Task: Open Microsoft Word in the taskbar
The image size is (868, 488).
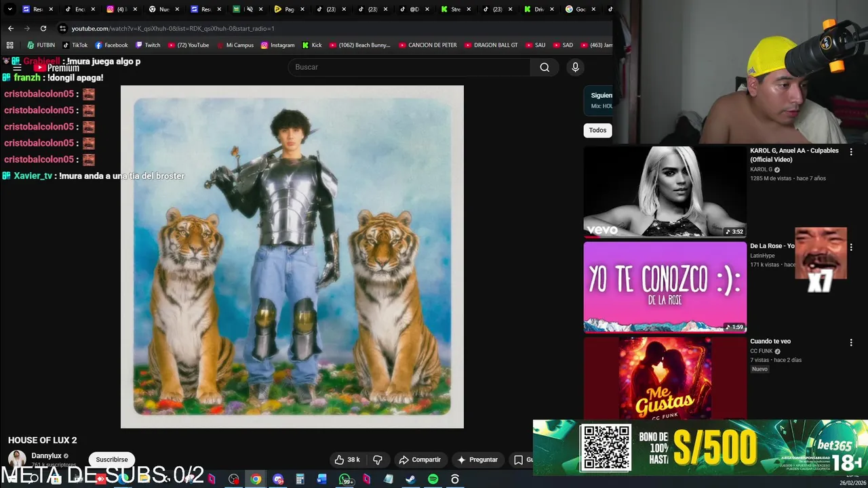Action: point(322,479)
